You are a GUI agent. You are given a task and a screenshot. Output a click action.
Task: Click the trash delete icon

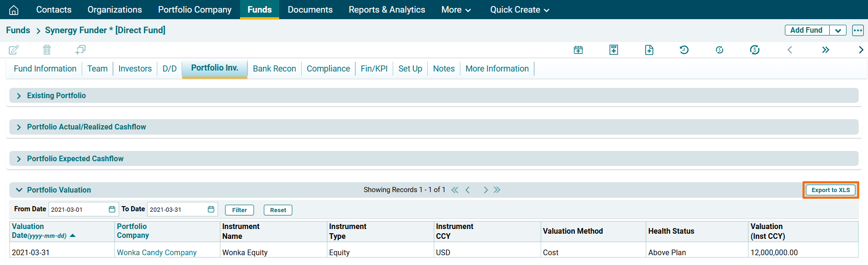point(47,50)
